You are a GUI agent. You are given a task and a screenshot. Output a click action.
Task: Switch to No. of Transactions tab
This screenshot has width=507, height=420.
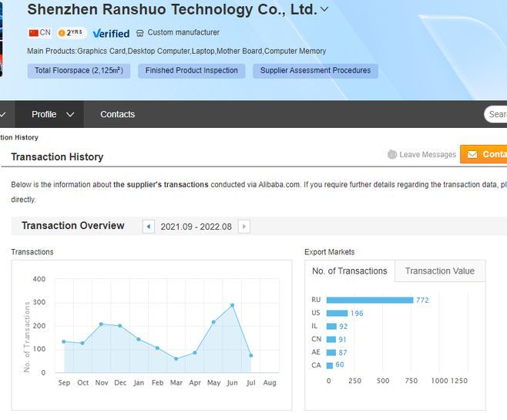coord(349,270)
